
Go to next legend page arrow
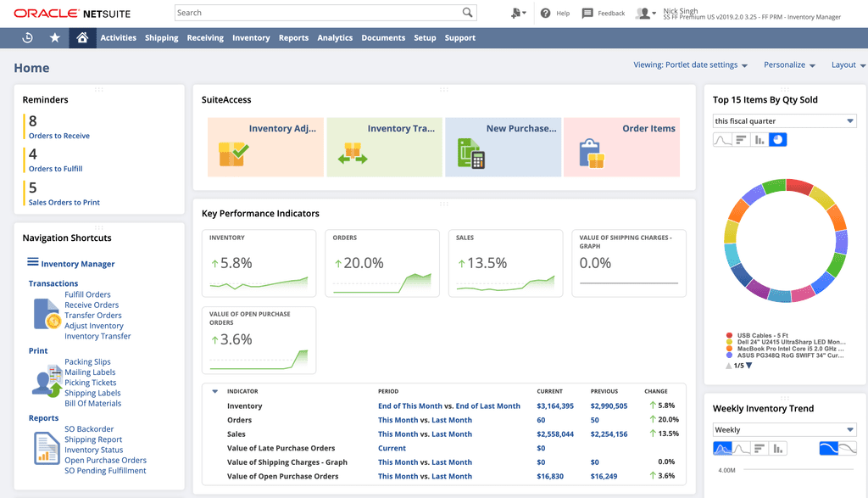tap(749, 366)
